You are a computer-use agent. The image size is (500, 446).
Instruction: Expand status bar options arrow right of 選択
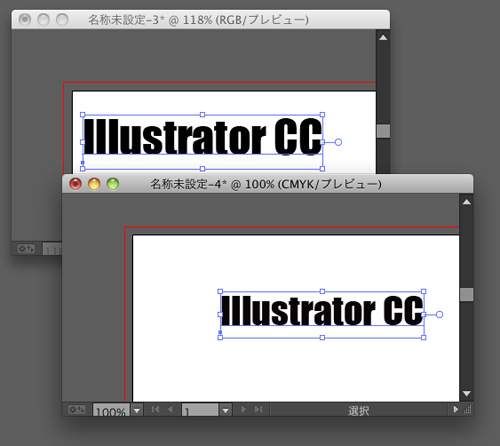[x=455, y=409]
